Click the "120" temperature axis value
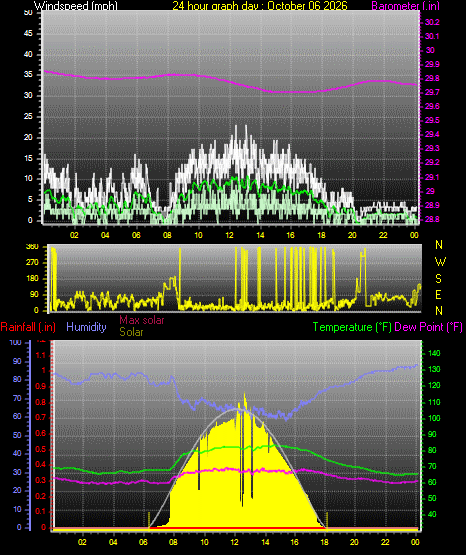The height and width of the screenshot is (555, 466). 434,386
